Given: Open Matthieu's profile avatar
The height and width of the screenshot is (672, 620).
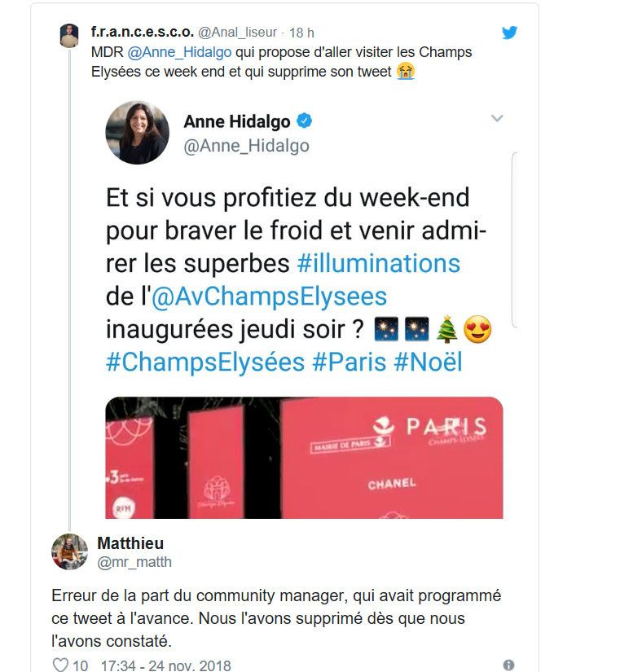Looking at the screenshot, I should 69,551.
